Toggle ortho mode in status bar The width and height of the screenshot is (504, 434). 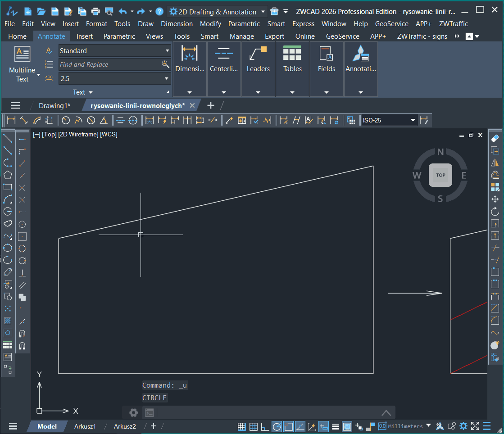coord(265,426)
